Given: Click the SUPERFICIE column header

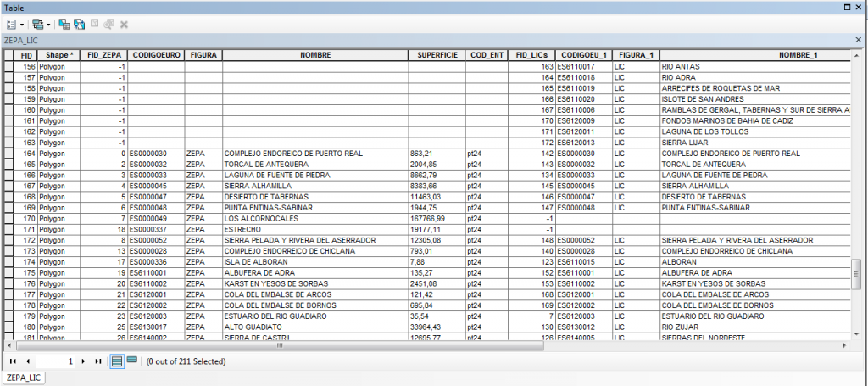Looking at the screenshot, I should 436,55.
